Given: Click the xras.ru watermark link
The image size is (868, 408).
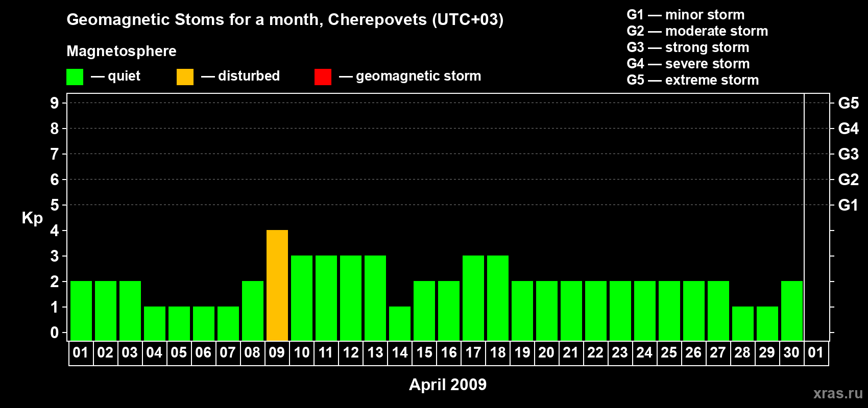Looking at the screenshot, I should click(838, 393).
